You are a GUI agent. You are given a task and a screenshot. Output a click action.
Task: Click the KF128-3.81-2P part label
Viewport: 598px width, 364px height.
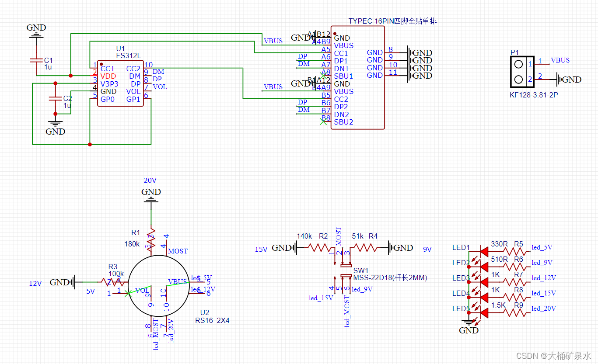click(x=534, y=95)
